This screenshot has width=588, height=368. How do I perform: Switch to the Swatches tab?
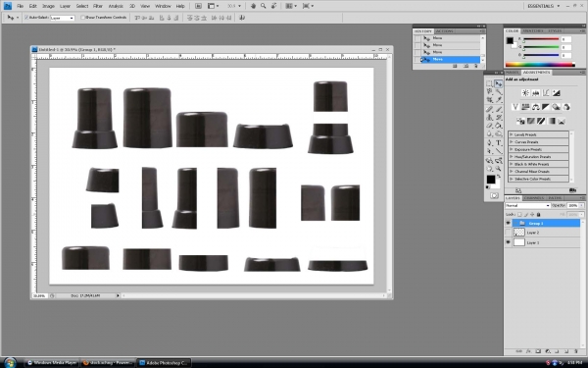pos(532,30)
